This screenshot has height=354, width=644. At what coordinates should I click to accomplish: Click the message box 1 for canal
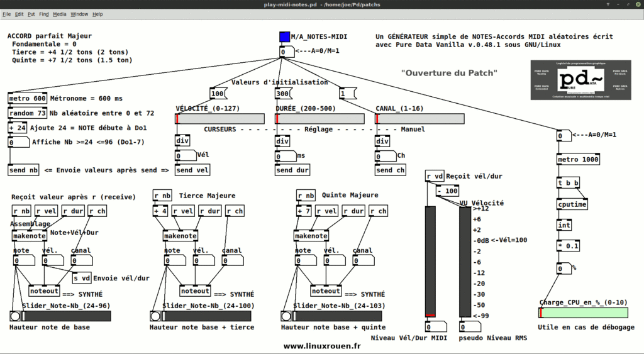coord(347,94)
